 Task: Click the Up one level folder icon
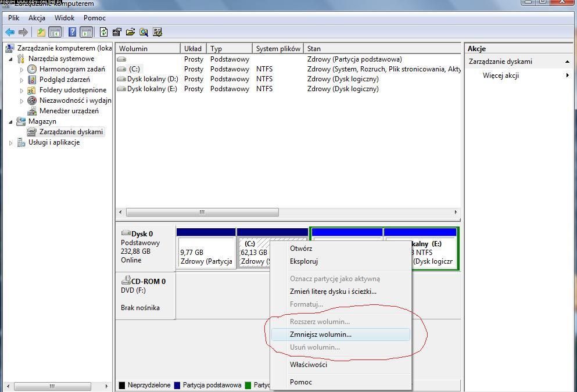41,33
